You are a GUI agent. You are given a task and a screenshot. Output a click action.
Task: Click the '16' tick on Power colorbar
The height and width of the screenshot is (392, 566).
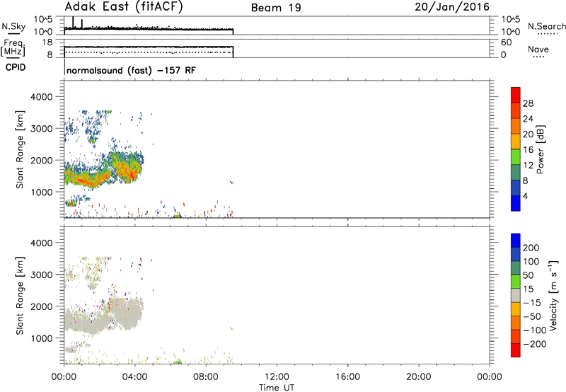coord(528,150)
